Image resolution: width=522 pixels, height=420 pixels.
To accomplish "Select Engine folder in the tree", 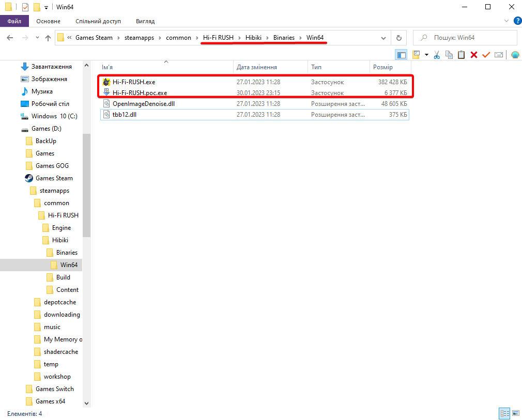I will pos(57,228).
